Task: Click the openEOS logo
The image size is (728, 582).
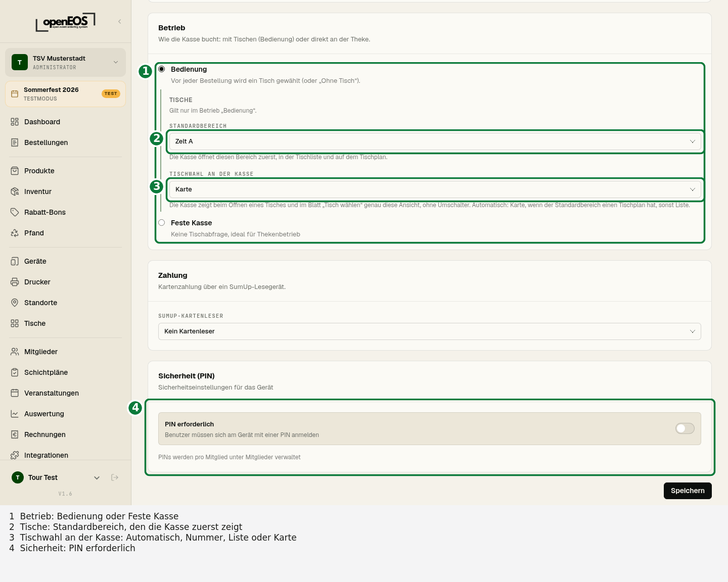Action: [65, 22]
